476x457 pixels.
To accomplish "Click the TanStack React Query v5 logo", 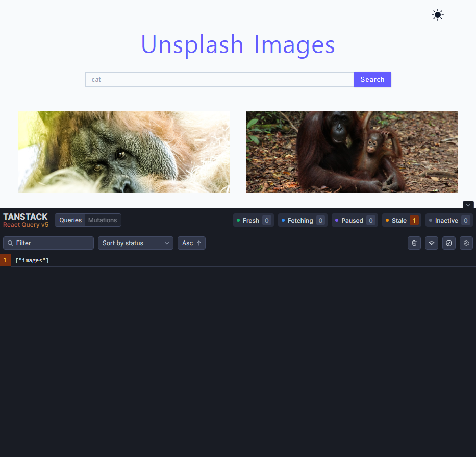I will click(26, 220).
